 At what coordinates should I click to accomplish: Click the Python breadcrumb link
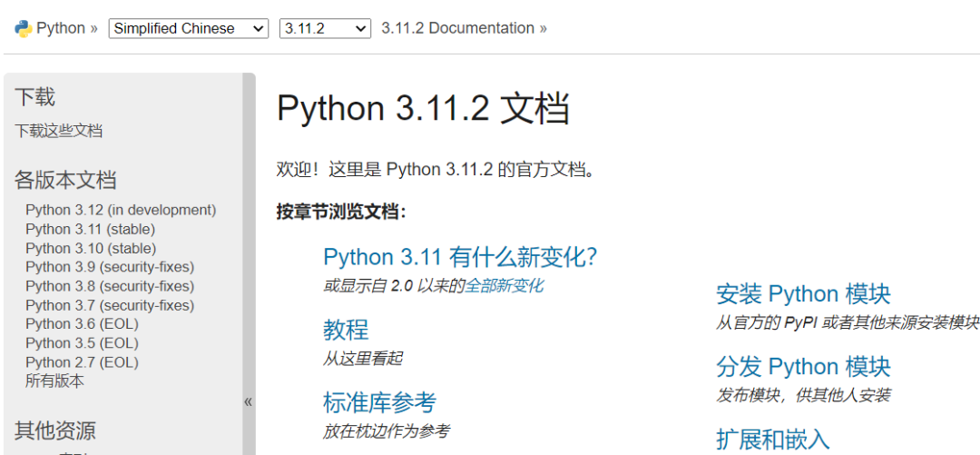click(x=61, y=28)
